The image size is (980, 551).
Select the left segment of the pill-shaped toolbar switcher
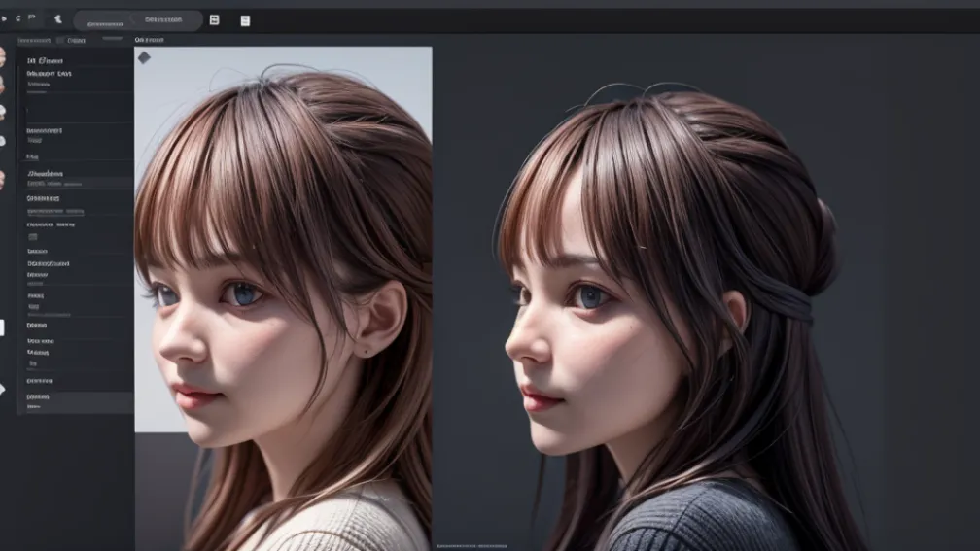tap(105, 20)
